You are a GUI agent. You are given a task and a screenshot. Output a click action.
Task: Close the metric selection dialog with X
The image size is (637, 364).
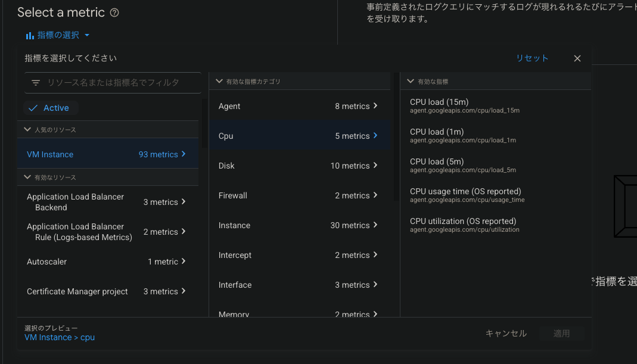tap(577, 58)
